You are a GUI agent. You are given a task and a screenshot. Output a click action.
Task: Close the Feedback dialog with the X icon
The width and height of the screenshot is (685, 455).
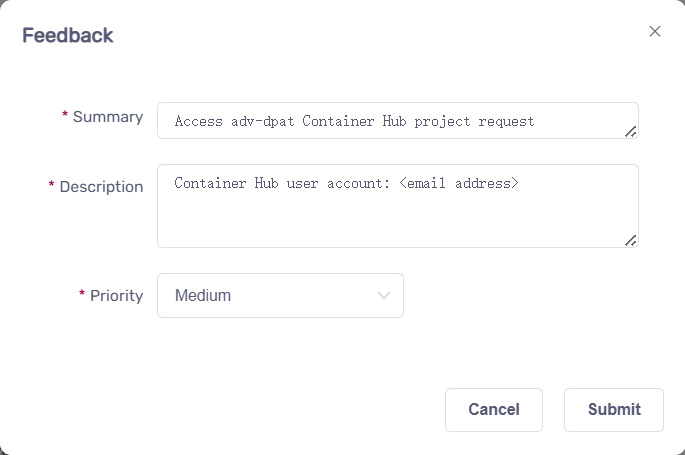(x=655, y=31)
